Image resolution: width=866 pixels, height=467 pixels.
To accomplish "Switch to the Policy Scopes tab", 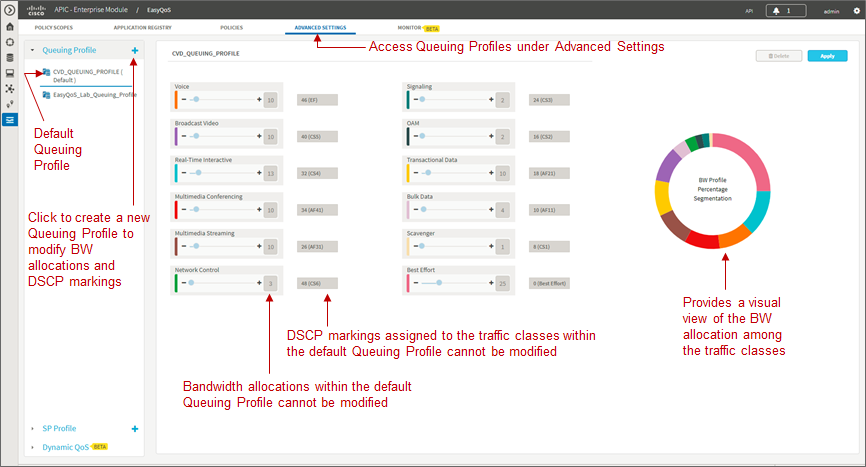I will (54, 28).
